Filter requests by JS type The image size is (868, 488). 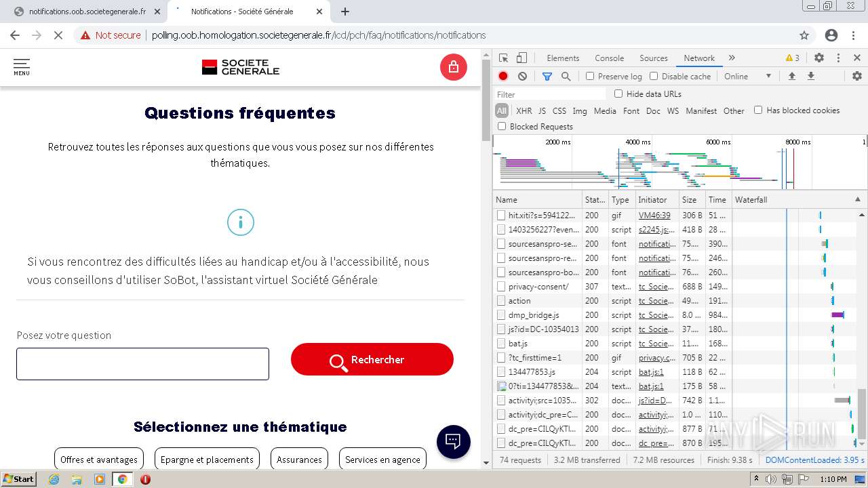pyautogui.click(x=542, y=110)
